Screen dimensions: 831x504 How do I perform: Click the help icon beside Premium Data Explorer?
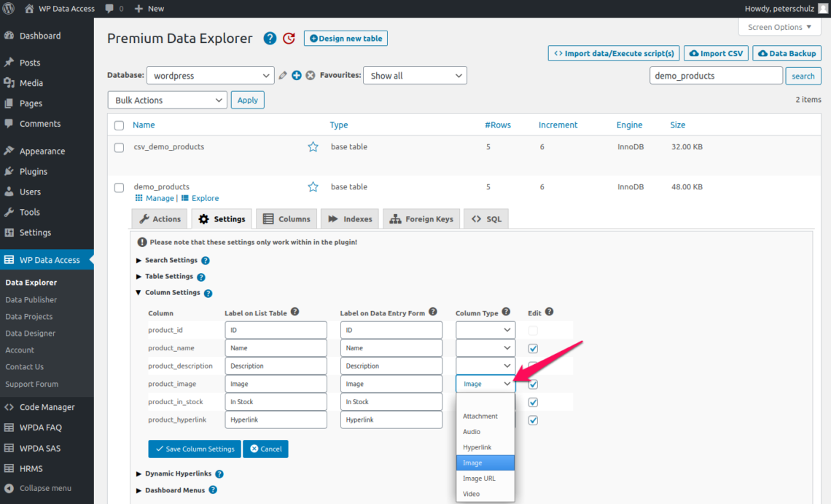(x=270, y=39)
